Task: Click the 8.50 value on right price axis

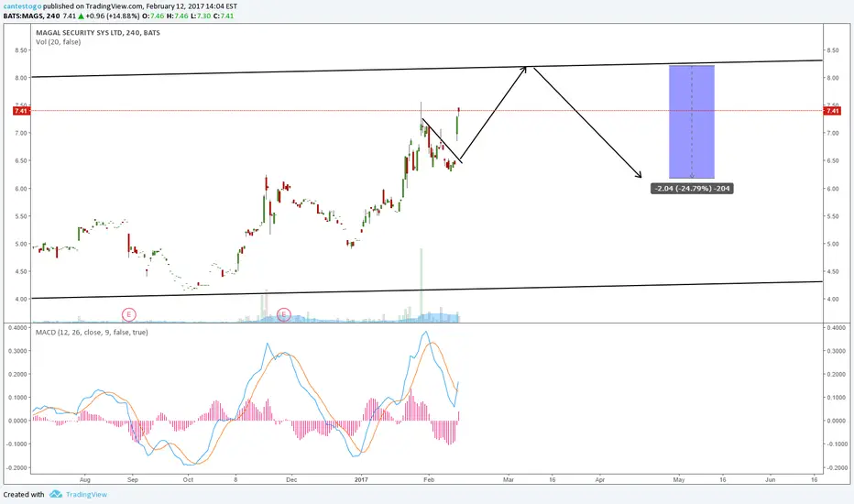Action: (833, 50)
